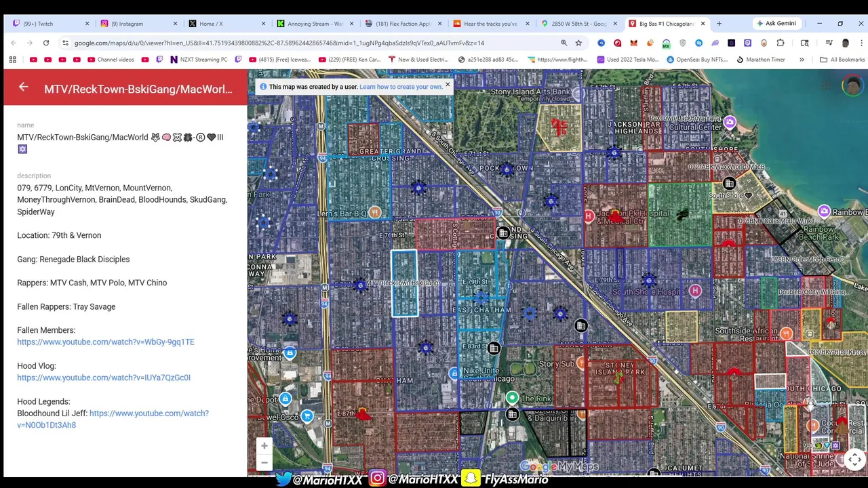Viewport: 868px width, 488px height.
Task: Click the Jackson Park Hospital H marker
Action: coord(589,216)
